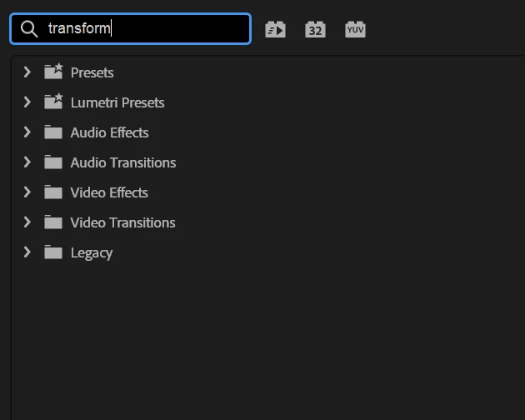Click the search magnifier icon
This screenshot has width=525, height=420.
[29, 29]
